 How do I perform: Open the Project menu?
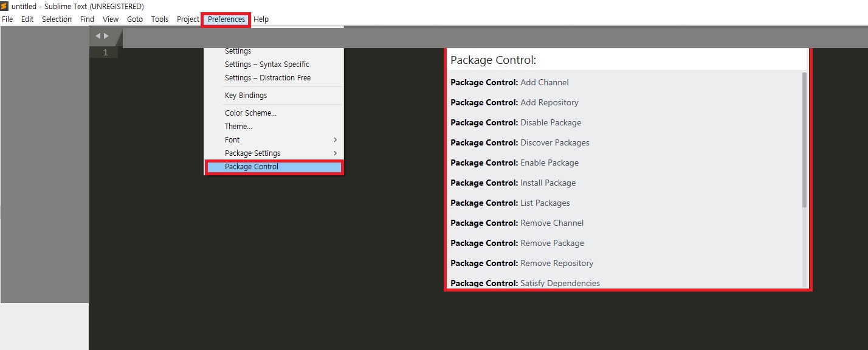pos(188,19)
